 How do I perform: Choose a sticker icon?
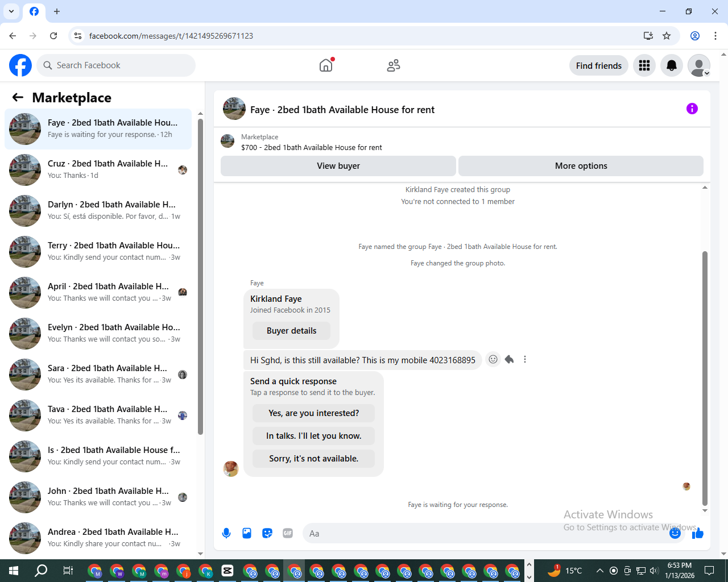point(267,533)
